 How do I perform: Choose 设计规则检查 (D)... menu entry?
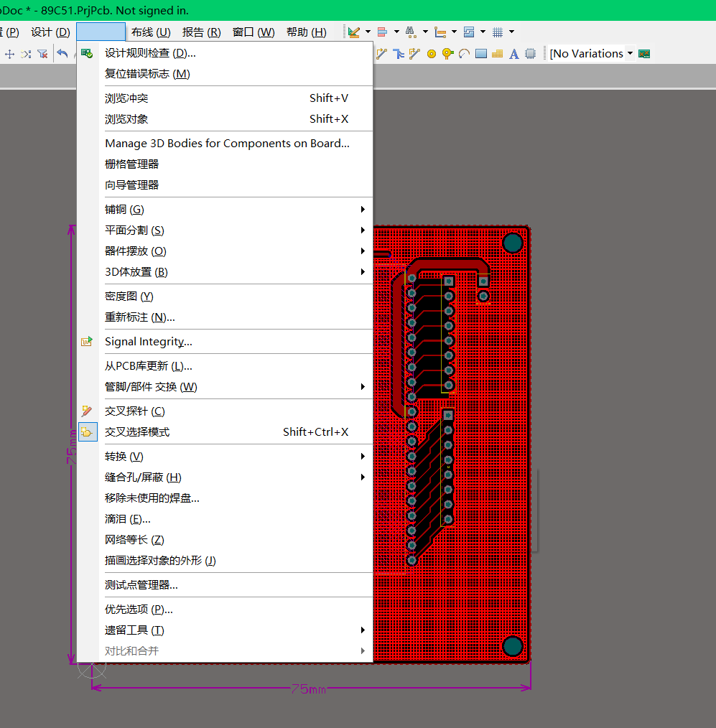(x=225, y=53)
